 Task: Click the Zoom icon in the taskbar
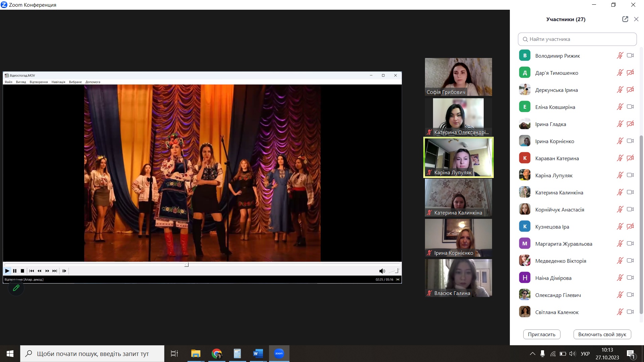click(279, 354)
